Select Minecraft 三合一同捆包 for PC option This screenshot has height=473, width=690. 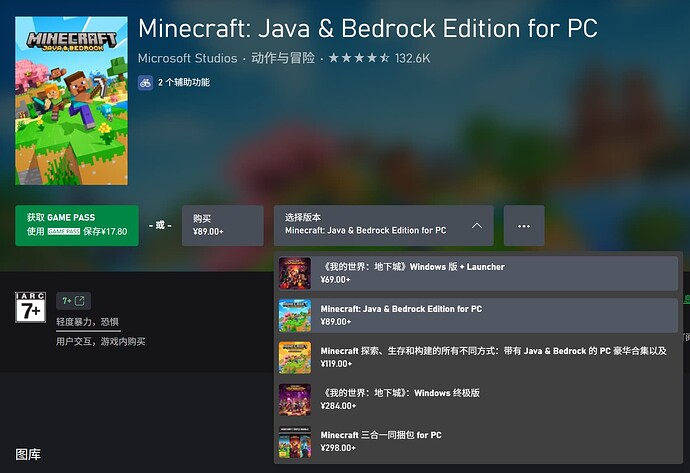478,442
